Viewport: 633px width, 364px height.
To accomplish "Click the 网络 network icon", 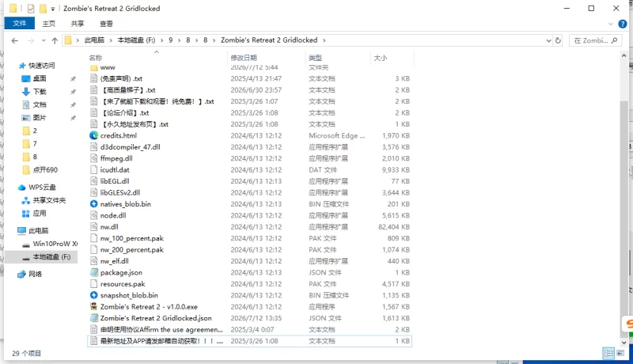I will [22, 275].
